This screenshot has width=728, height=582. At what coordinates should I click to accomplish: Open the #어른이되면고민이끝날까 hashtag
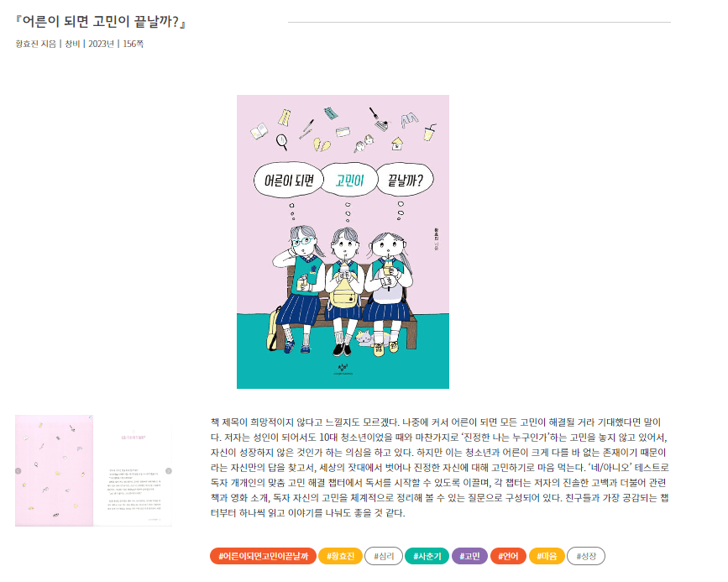tap(263, 556)
